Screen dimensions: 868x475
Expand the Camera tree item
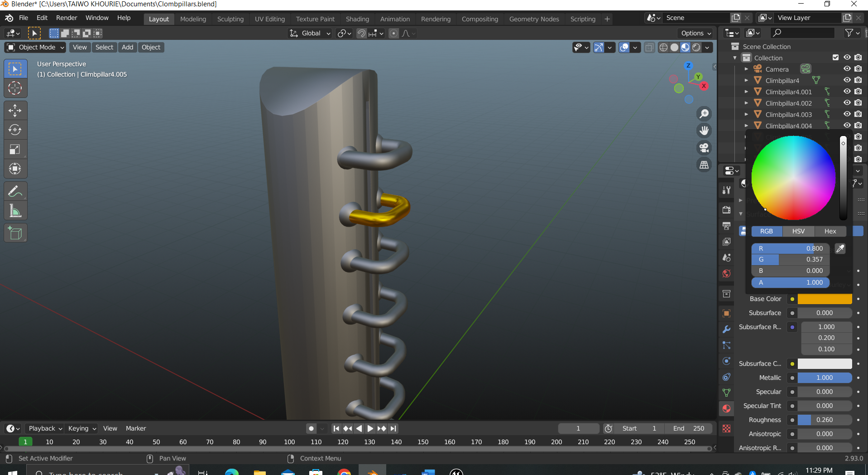point(746,69)
